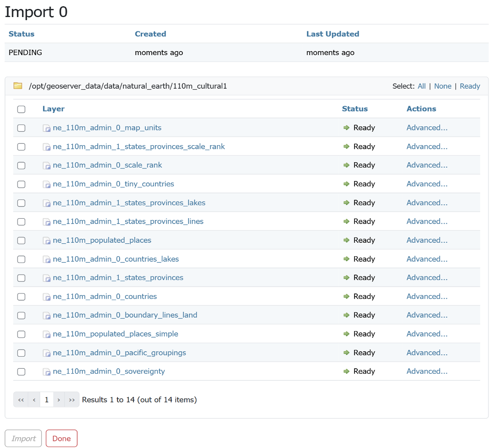Open ne_110m_populated_places_simple layer link
Viewport: 493px width, 448px height.
tap(115, 334)
